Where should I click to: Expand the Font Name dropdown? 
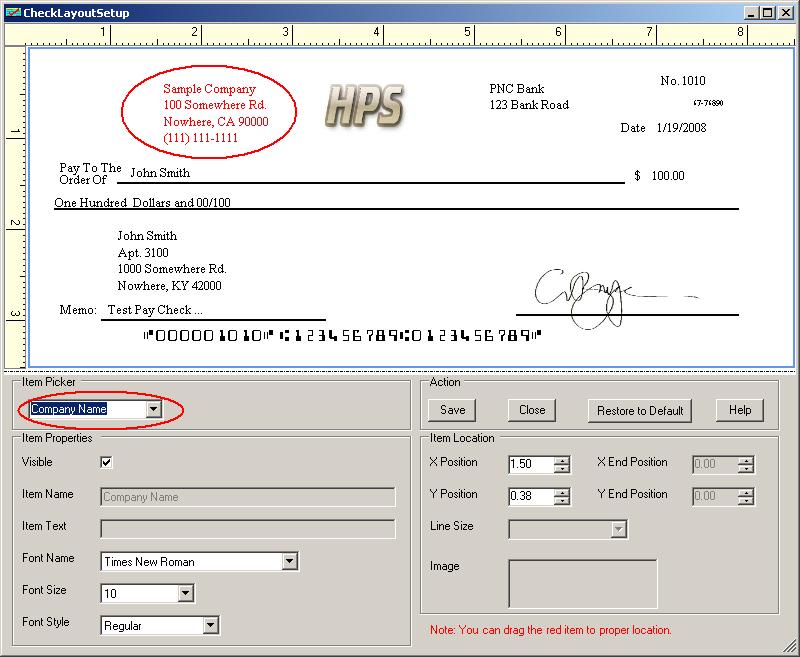coord(290,562)
